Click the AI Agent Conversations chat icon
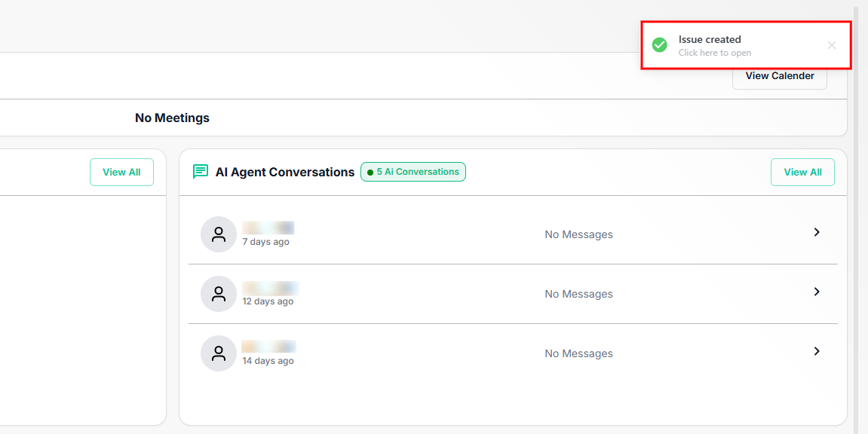 click(x=201, y=172)
